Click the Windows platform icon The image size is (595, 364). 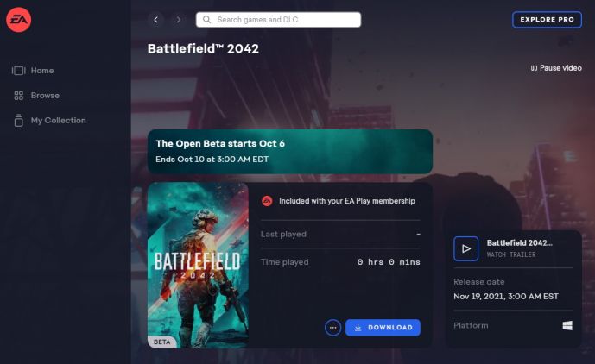coord(567,325)
